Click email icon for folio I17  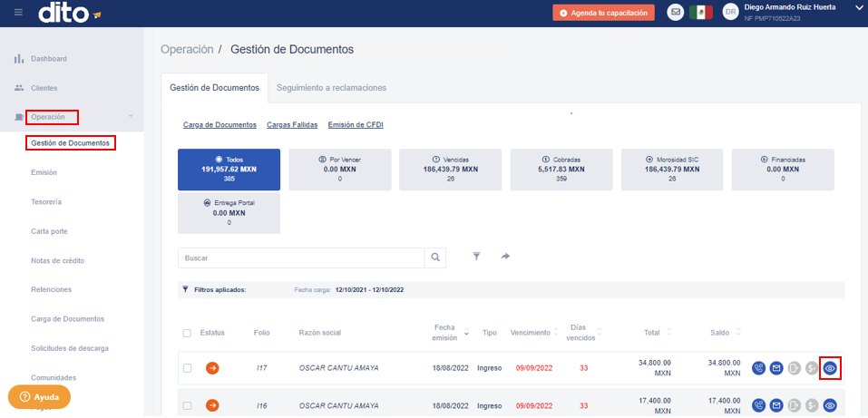click(776, 367)
